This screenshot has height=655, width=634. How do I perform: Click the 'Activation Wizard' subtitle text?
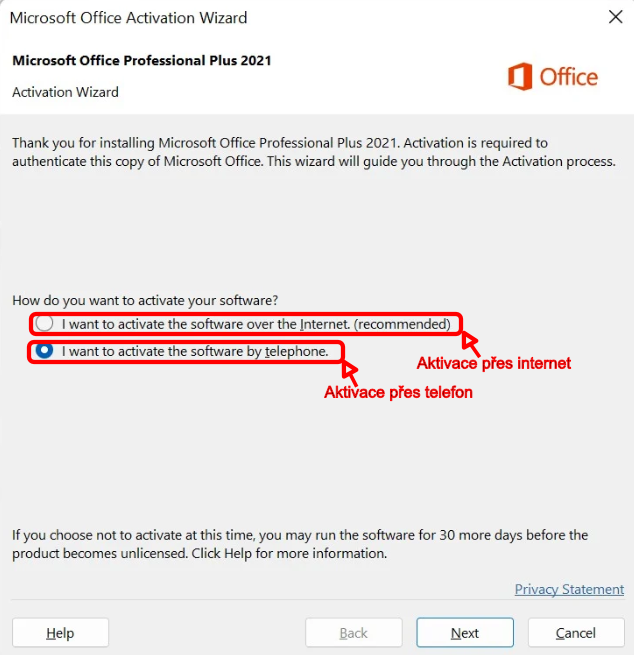(x=65, y=92)
